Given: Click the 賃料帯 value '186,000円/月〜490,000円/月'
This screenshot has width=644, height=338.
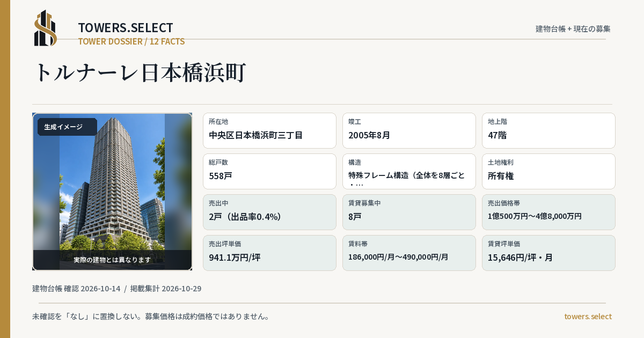Looking at the screenshot, I should coord(398,257).
